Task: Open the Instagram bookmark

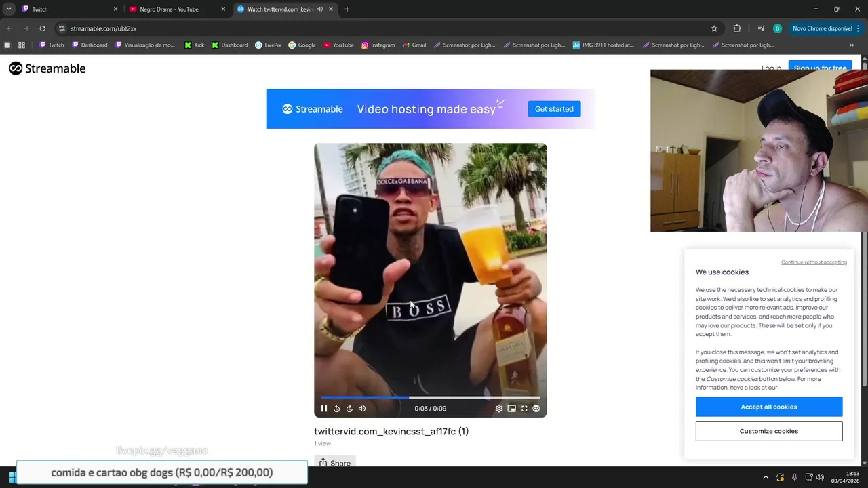Action: 378,45
